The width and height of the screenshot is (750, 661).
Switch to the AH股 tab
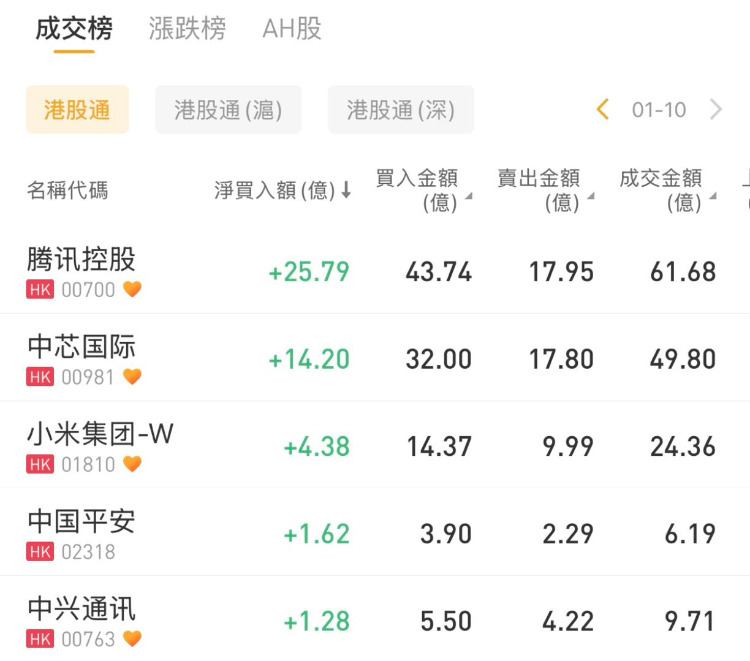(x=291, y=28)
